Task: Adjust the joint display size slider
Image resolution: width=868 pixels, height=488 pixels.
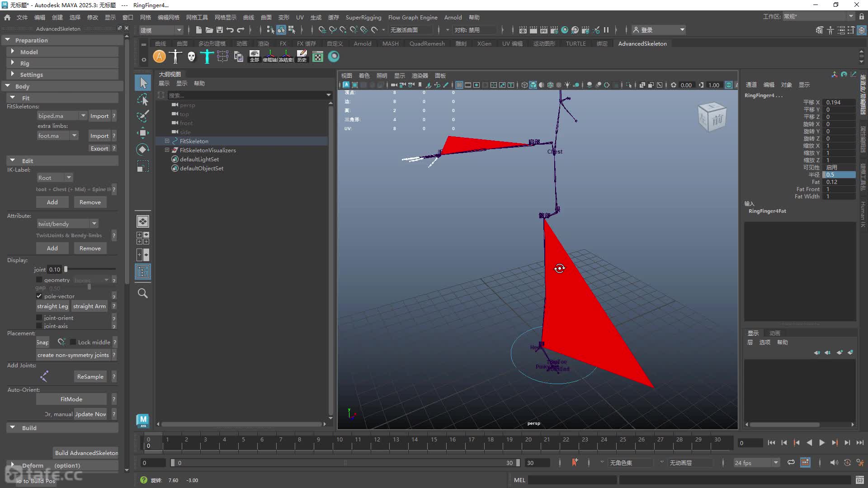Action: (x=66, y=269)
